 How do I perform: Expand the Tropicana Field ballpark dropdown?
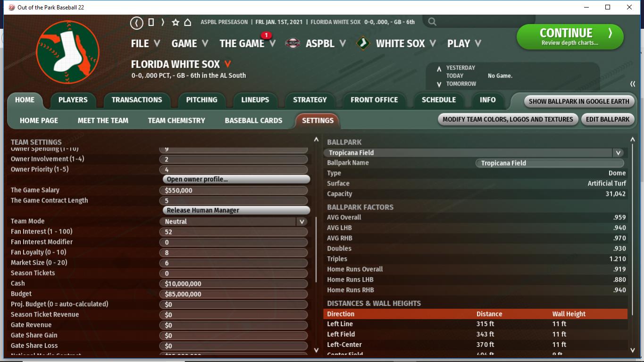(x=618, y=153)
